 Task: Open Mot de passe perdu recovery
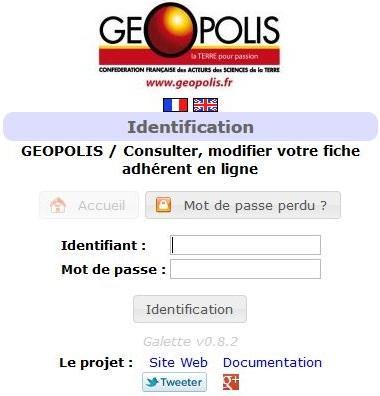[x=243, y=205]
